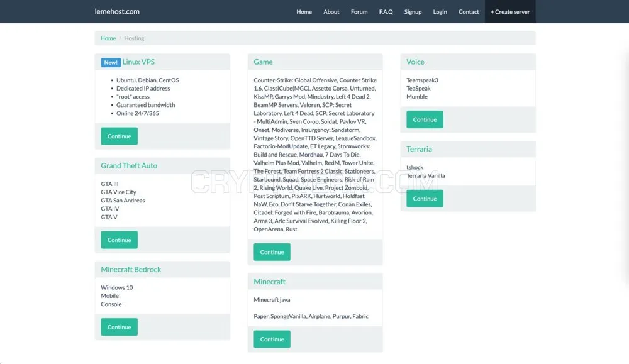Open the Voice heading link
Image resolution: width=629 pixels, height=364 pixels.
click(x=415, y=62)
